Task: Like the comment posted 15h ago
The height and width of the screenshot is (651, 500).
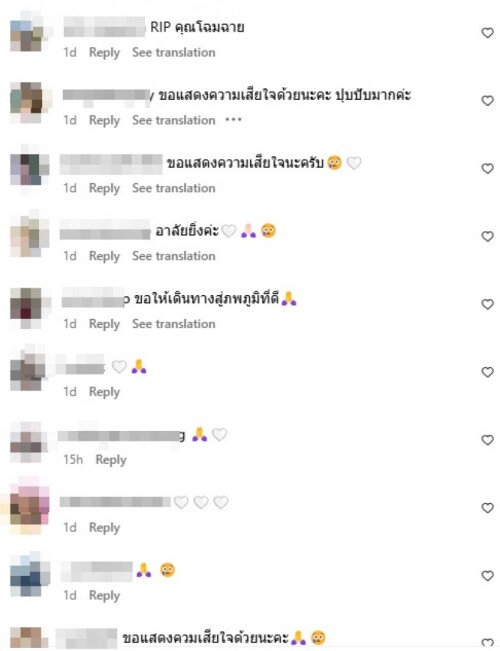Action: [x=487, y=440]
